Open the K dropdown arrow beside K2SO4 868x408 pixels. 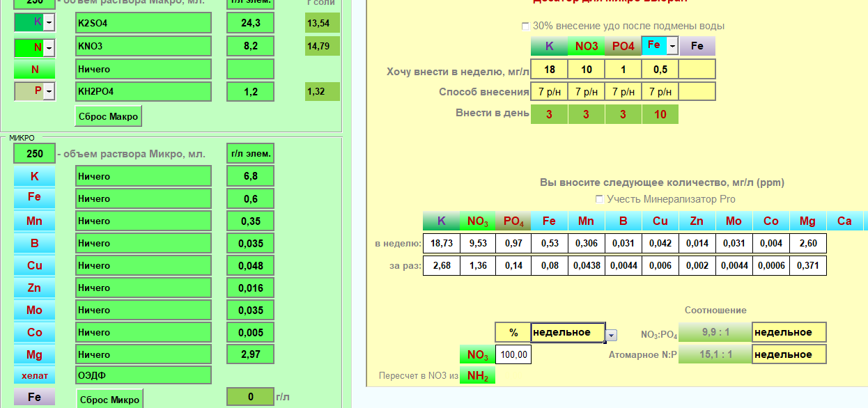point(48,23)
